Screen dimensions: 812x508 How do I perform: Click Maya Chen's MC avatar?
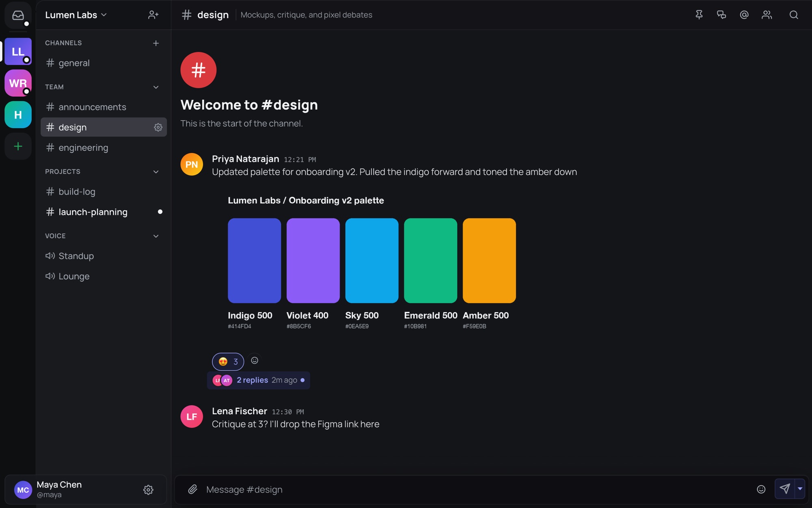23,490
